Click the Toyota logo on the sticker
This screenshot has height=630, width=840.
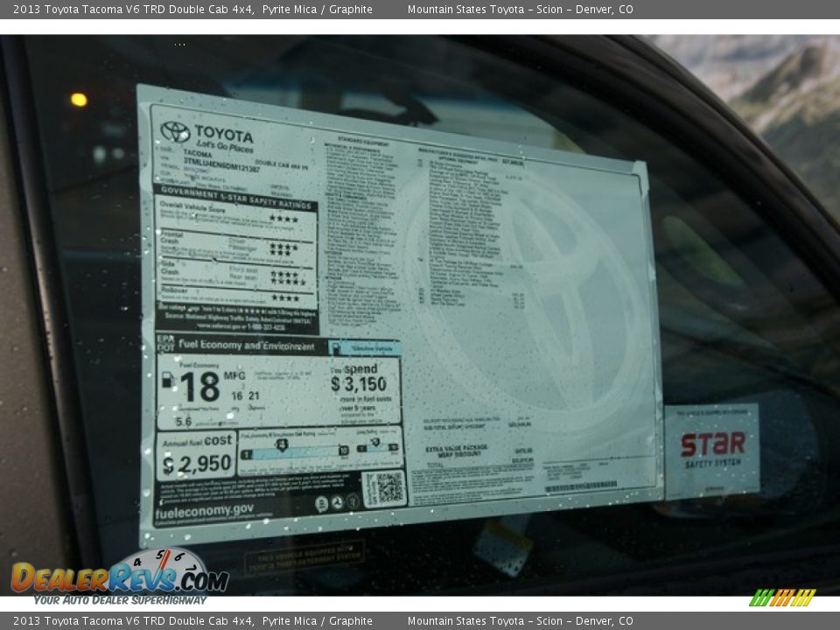point(175,132)
